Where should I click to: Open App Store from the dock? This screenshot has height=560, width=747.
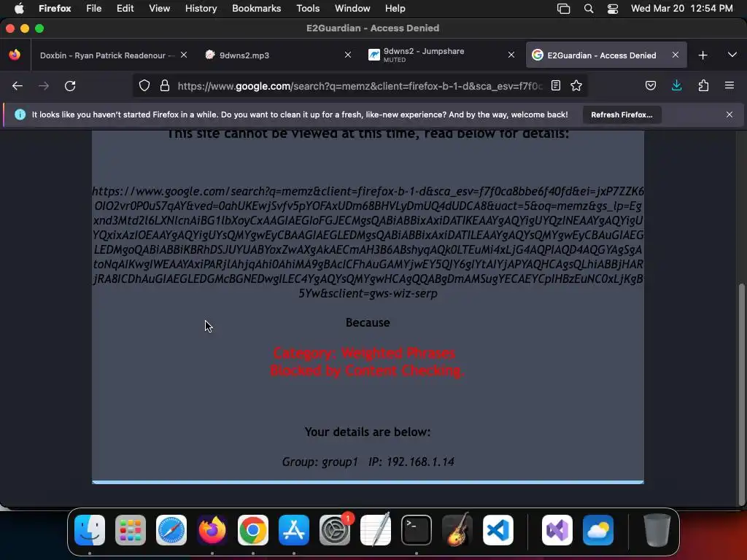click(294, 530)
